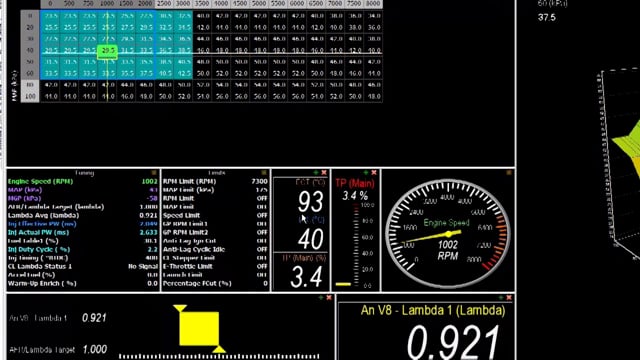Screen dimensions: 640x360
Task: Select the cell at 100 kPa row, 0 RPM column
Action: click(51, 96)
